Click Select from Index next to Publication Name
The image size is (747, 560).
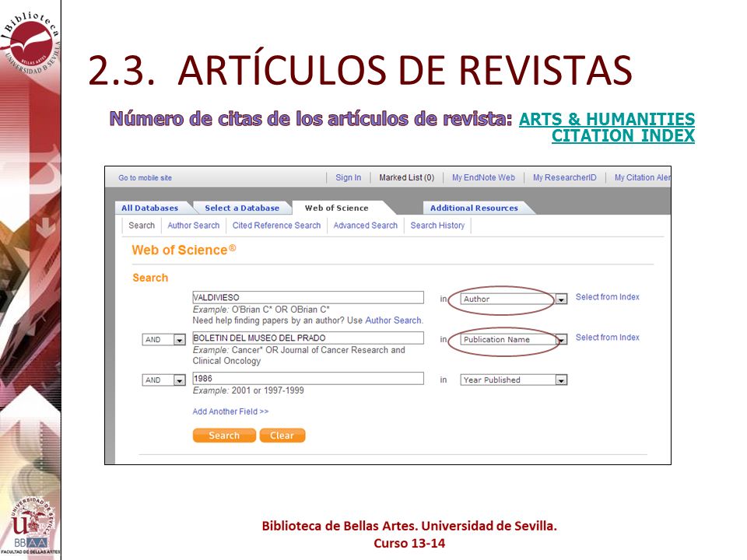(608, 337)
